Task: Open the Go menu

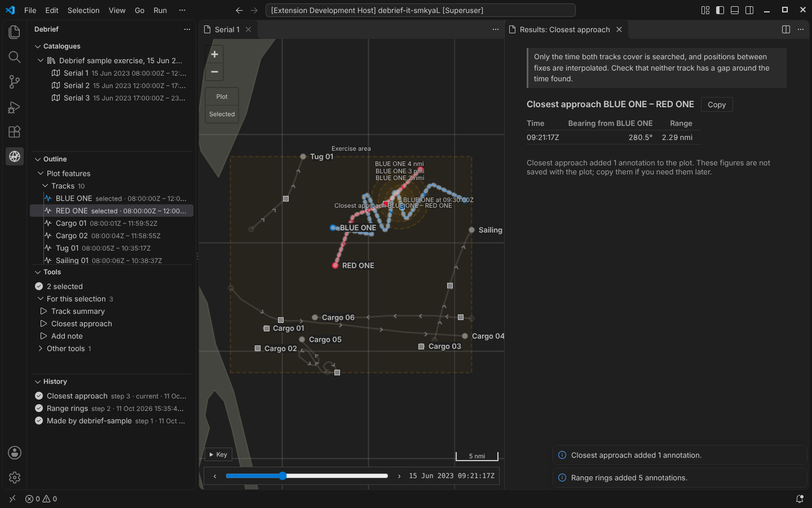Action: [x=140, y=10]
